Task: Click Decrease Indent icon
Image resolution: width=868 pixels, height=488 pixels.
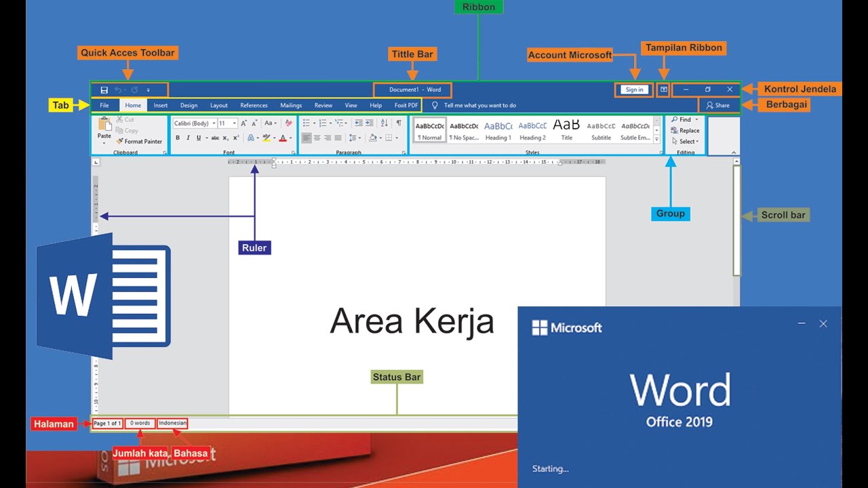Action: [359, 123]
